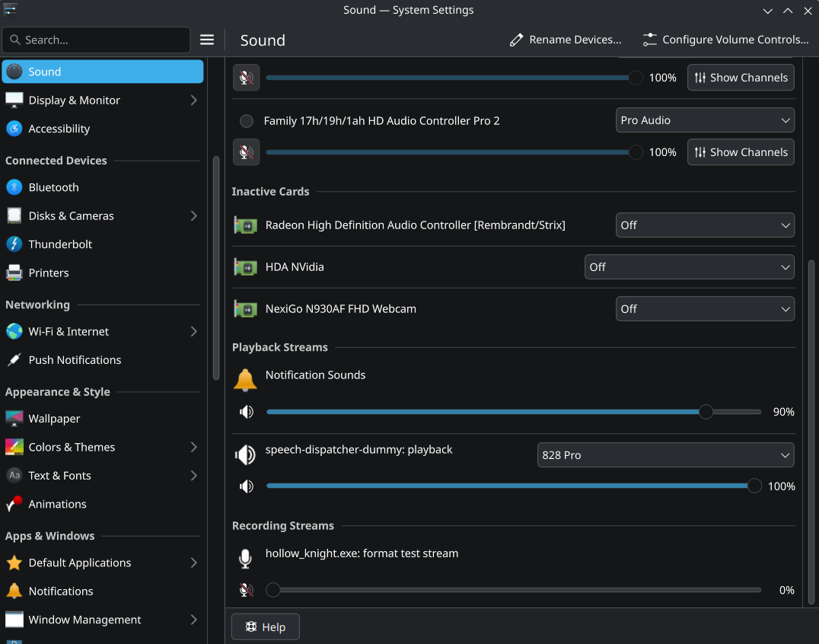Click the Notification Sounds volume slider handle

point(706,412)
